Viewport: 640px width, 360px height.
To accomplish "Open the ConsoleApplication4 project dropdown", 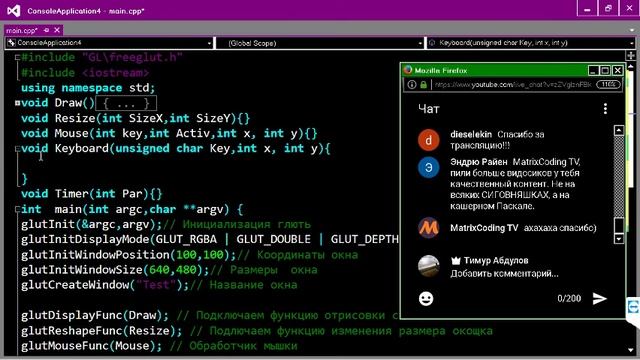I will coord(109,43).
